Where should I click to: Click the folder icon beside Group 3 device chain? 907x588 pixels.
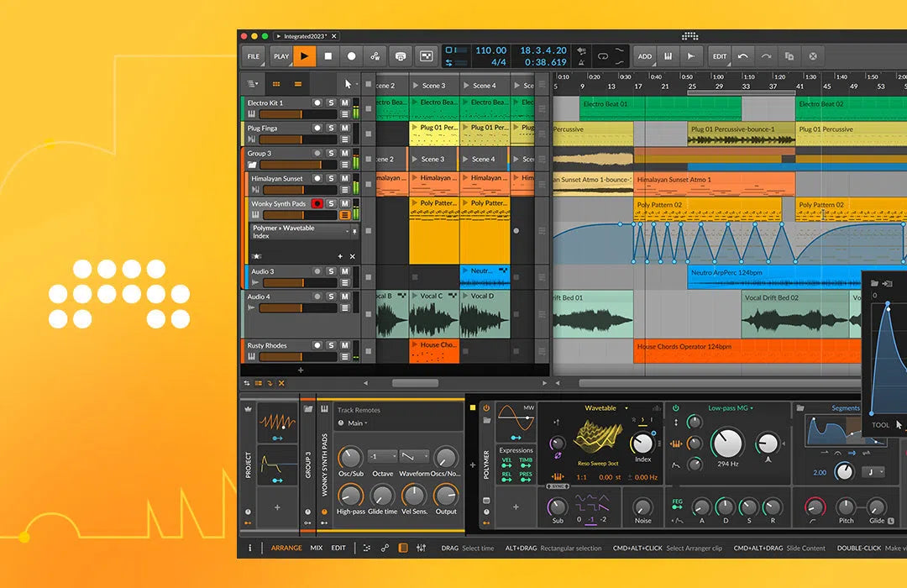coord(309,409)
